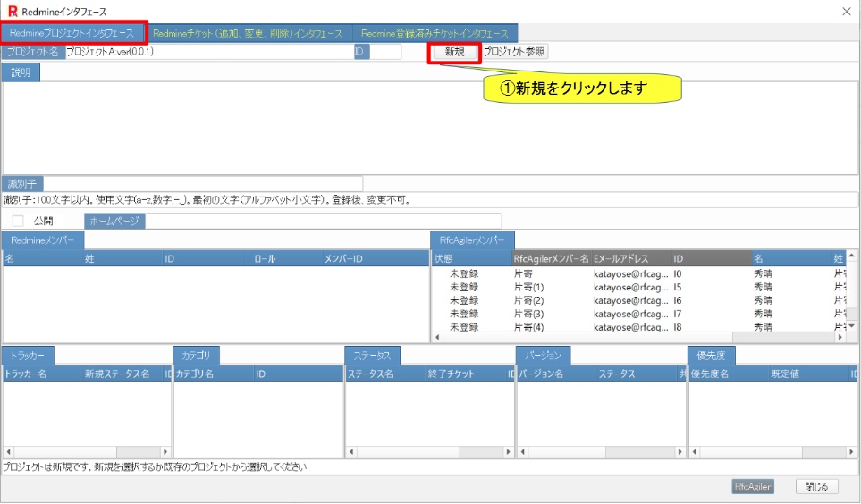
Task: Select the Redmineメンバー tab header
Action: click(x=43, y=240)
